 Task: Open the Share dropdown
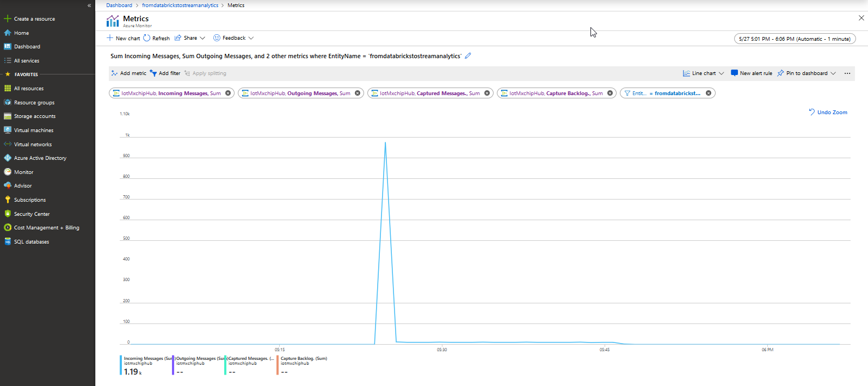point(190,38)
